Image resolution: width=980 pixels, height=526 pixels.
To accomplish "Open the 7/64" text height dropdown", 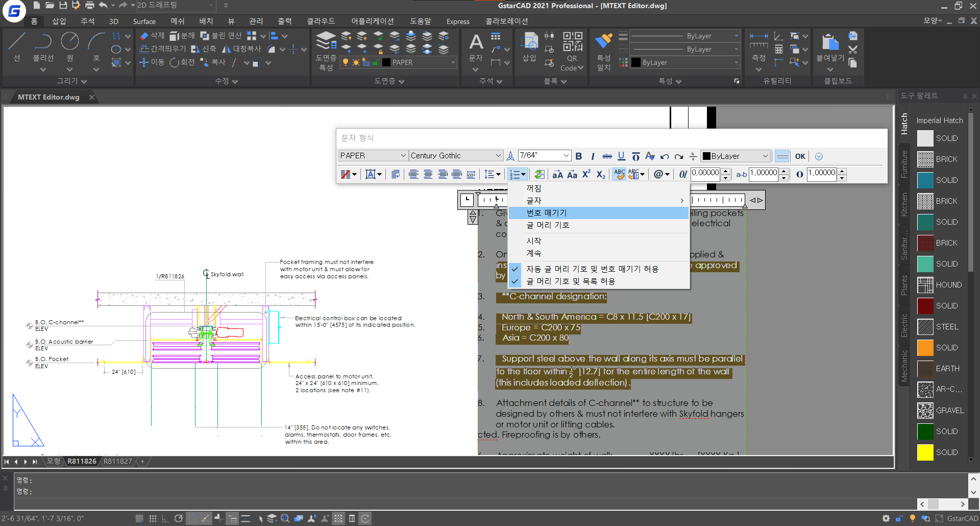I will [544, 155].
